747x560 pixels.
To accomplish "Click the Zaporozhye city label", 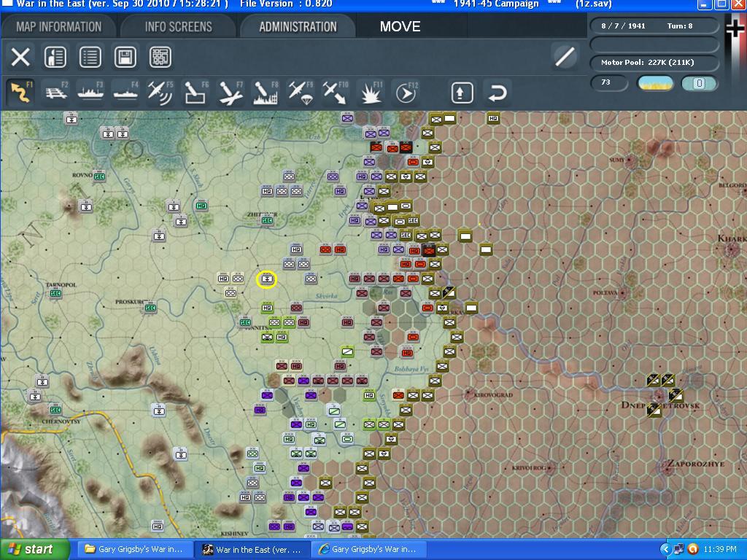I will [695, 463].
